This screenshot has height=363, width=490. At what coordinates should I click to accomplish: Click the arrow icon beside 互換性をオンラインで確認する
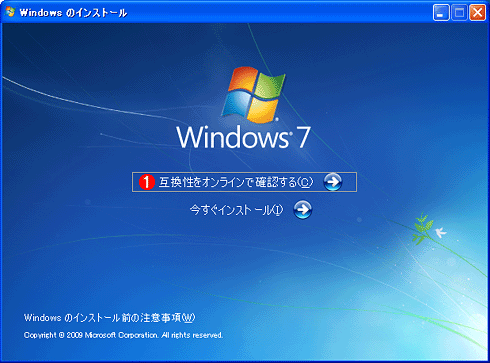[333, 182]
